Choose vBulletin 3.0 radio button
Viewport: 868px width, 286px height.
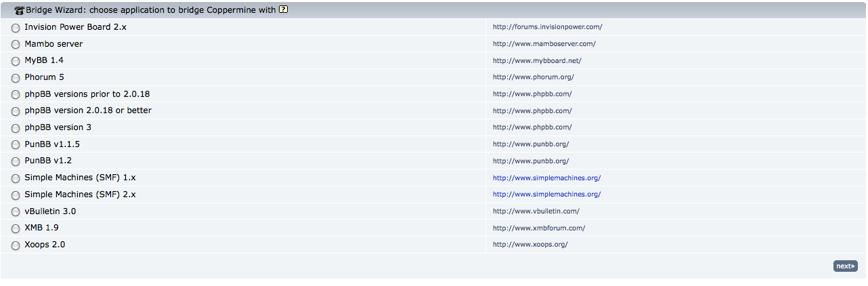click(16, 212)
